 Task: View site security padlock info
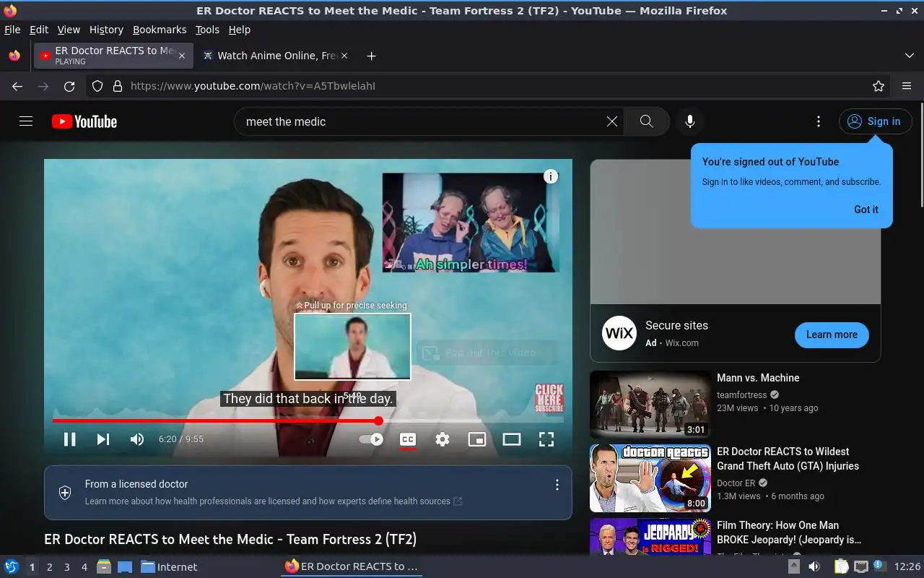coord(118,86)
